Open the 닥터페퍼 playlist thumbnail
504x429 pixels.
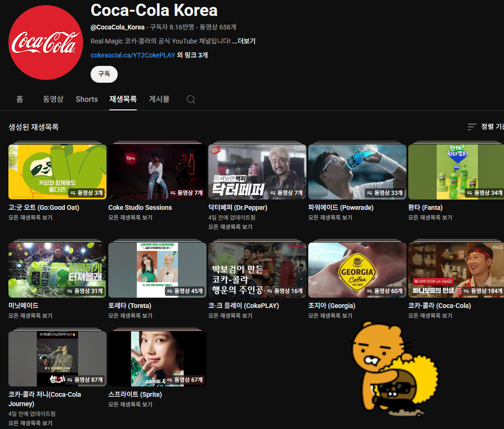pos(257,172)
